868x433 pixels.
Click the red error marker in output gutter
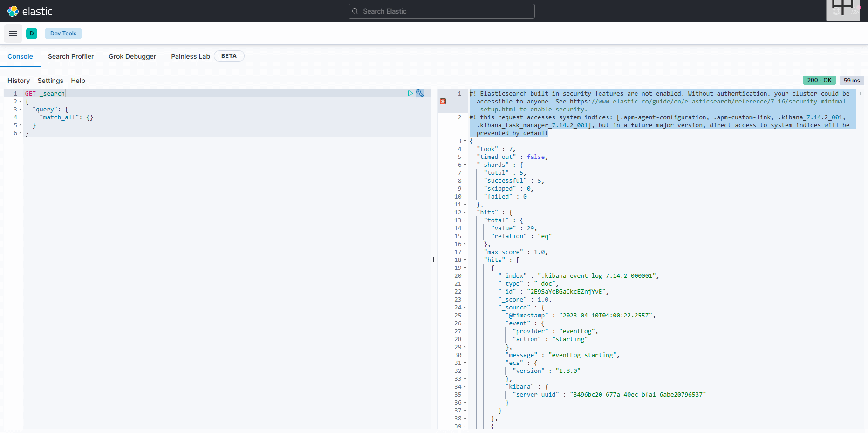point(443,102)
